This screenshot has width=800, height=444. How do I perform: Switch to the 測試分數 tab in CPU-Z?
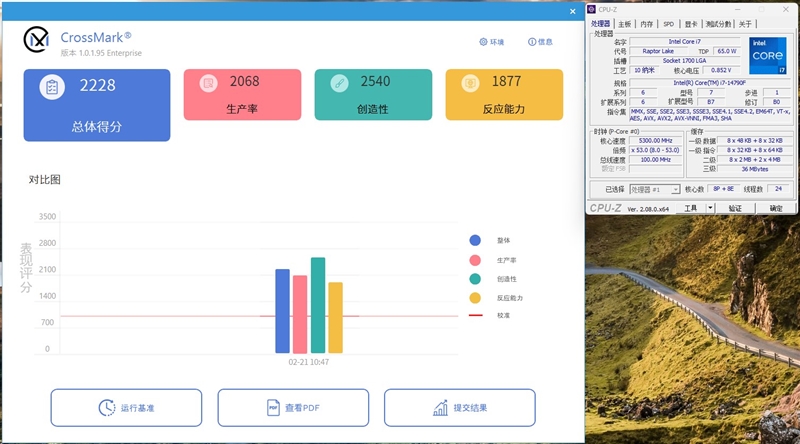coord(718,24)
